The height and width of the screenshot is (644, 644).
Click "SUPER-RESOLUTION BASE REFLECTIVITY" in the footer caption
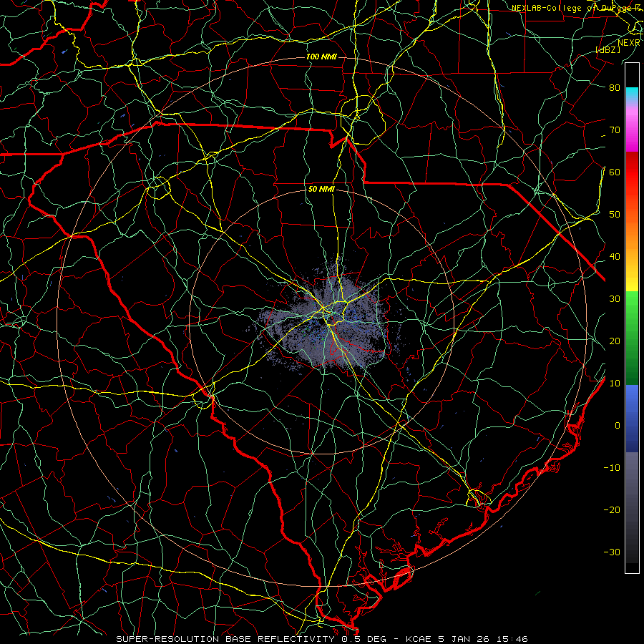click(225, 639)
